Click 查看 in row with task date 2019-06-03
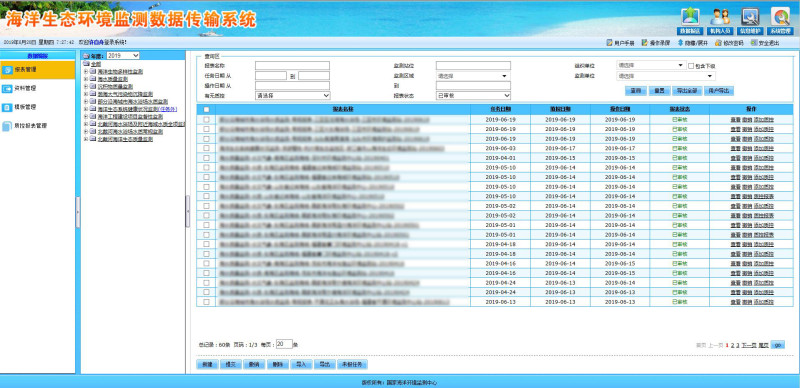This screenshot has height=388, width=800. 735,148
